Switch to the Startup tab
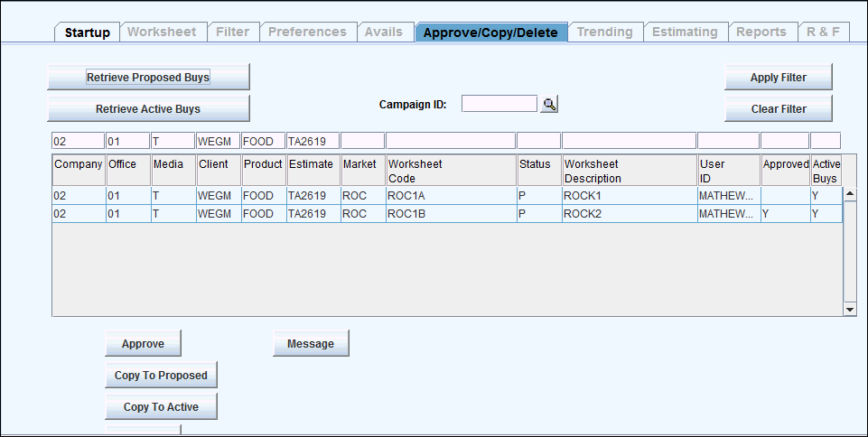Viewport: 868px width, 437px height. pyautogui.click(x=87, y=33)
